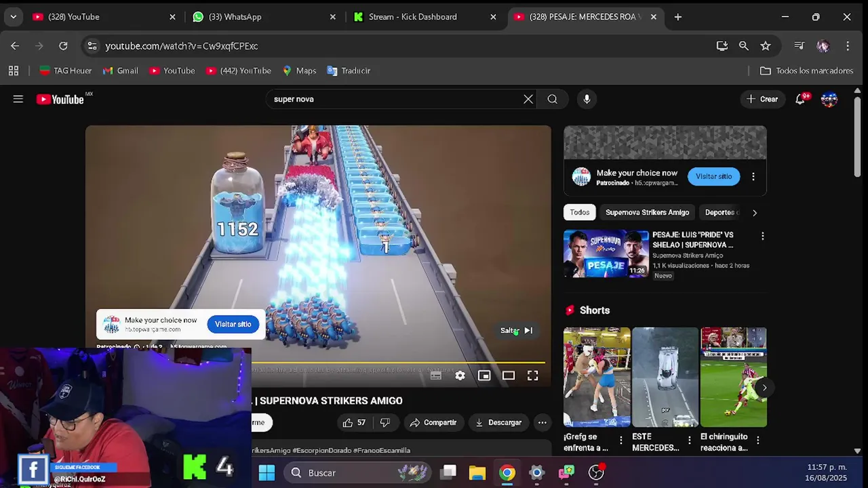Open the Chrome apps grid
Screen dimensions: 868x488
pos(14,70)
